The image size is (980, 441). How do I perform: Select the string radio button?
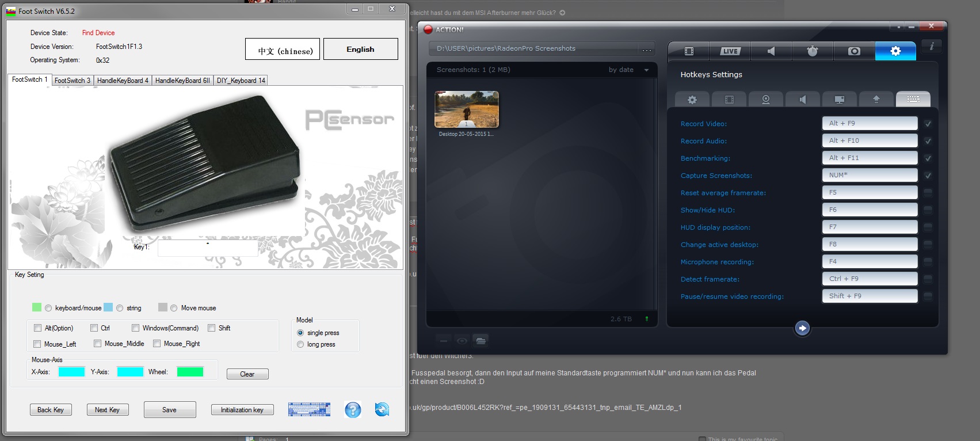point(120,308)
